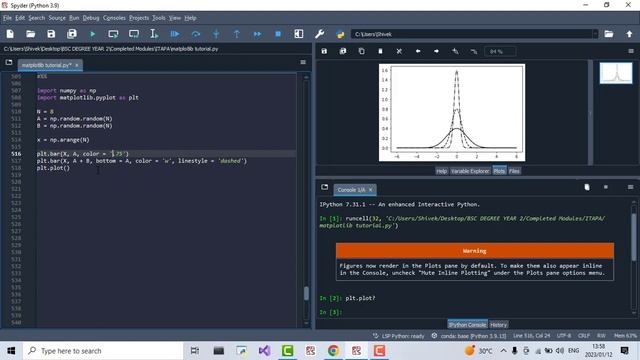Open Plots pane options menu
Viewport: 640px width, 360px height.
click(631, 51)
